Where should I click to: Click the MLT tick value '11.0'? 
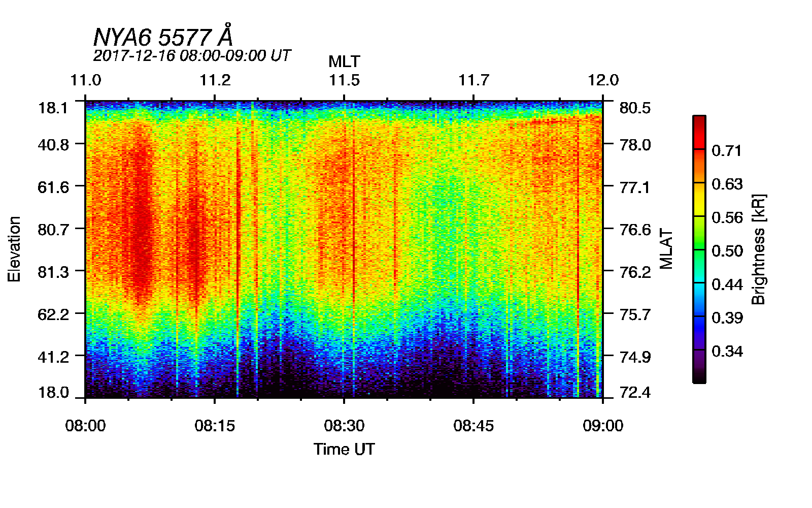click(86, 80)
